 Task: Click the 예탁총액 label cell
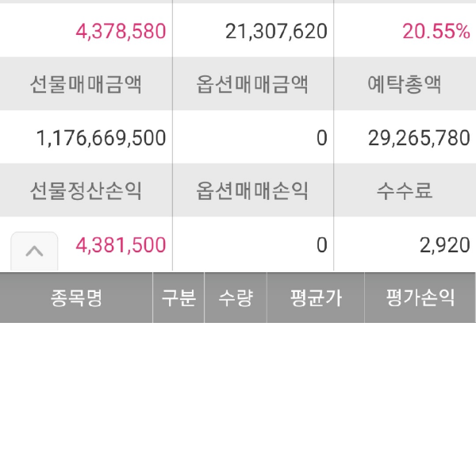(x=405, y=84)
